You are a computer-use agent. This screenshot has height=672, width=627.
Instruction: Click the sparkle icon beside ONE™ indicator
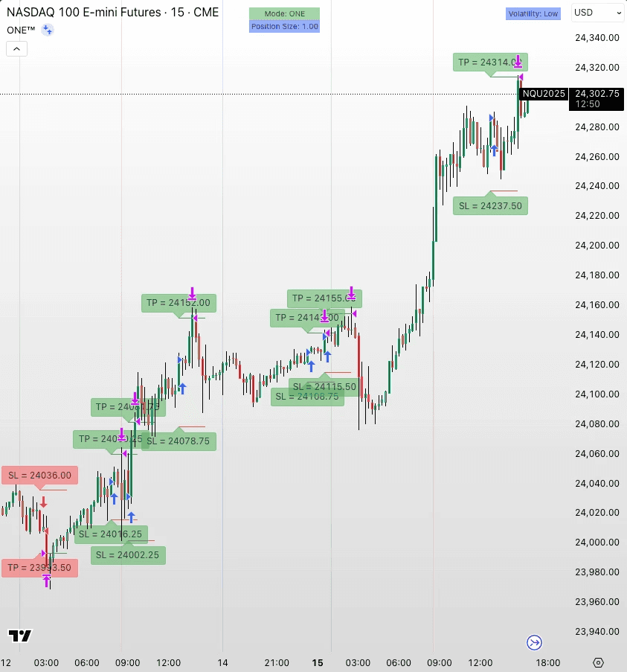coord(46,30)
